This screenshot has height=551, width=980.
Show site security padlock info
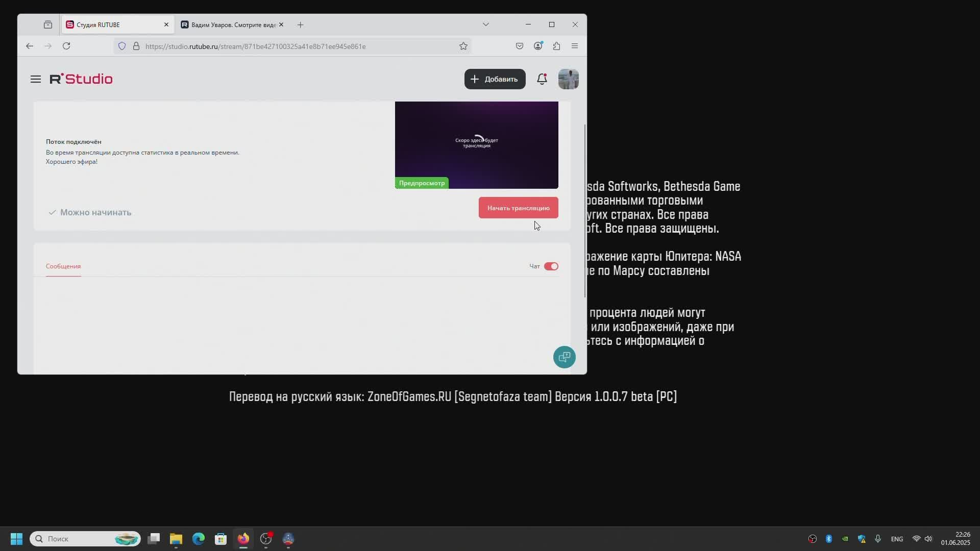point(136,46)
